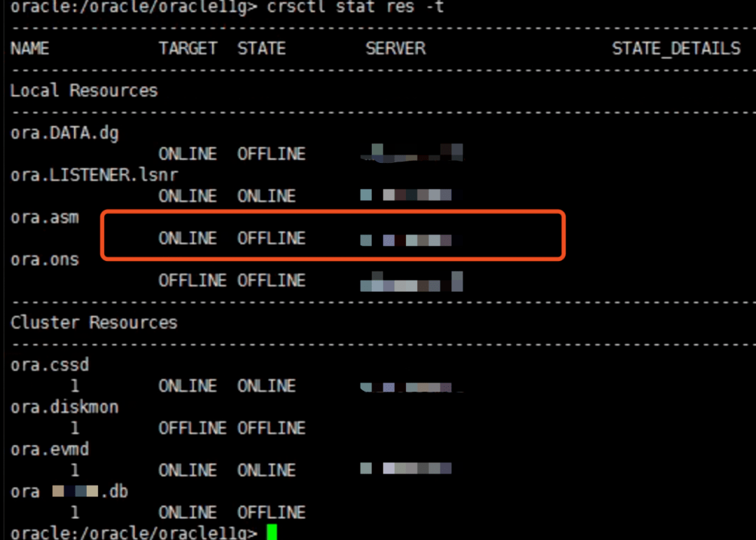Screen dimensions: 756x540
Task: Click the ONLINE state under ora.evmd
Action: [267, 470]
